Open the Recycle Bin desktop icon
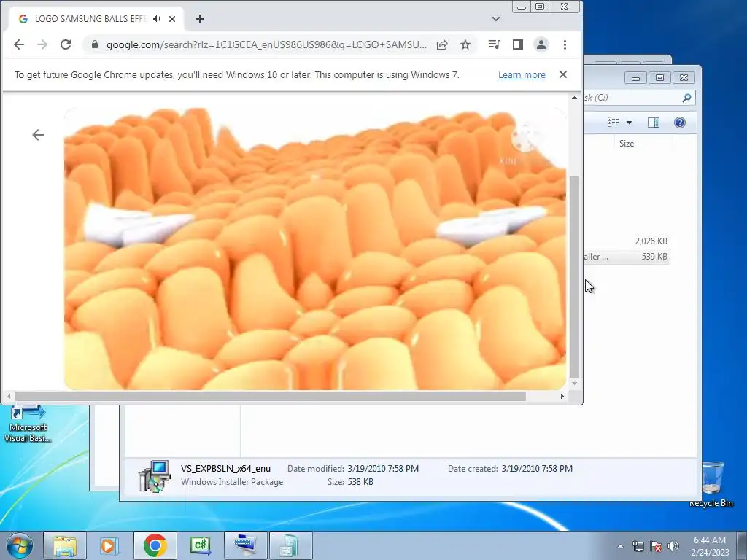 coord(711,484)
